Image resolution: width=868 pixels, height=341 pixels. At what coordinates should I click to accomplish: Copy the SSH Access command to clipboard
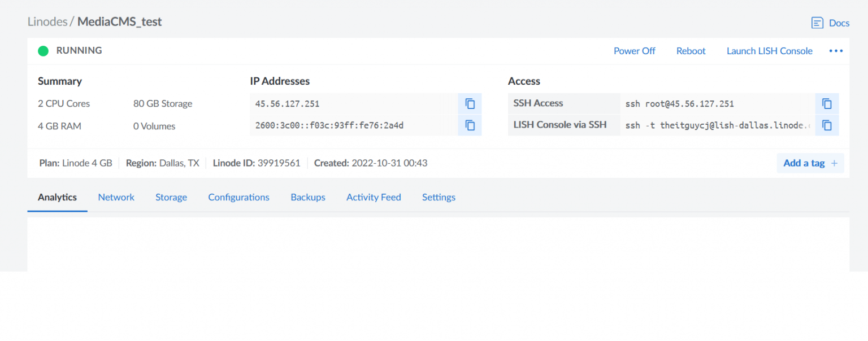pyautogui.click(x=827, y=103)
